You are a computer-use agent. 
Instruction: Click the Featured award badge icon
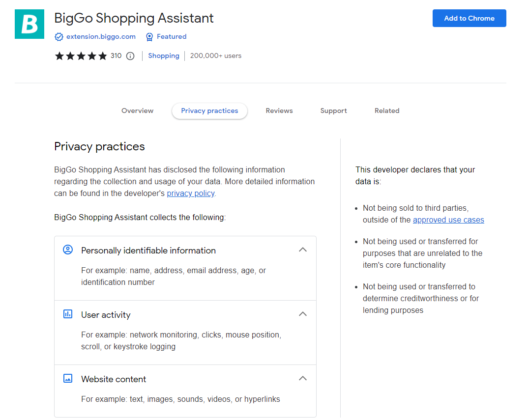149,37
